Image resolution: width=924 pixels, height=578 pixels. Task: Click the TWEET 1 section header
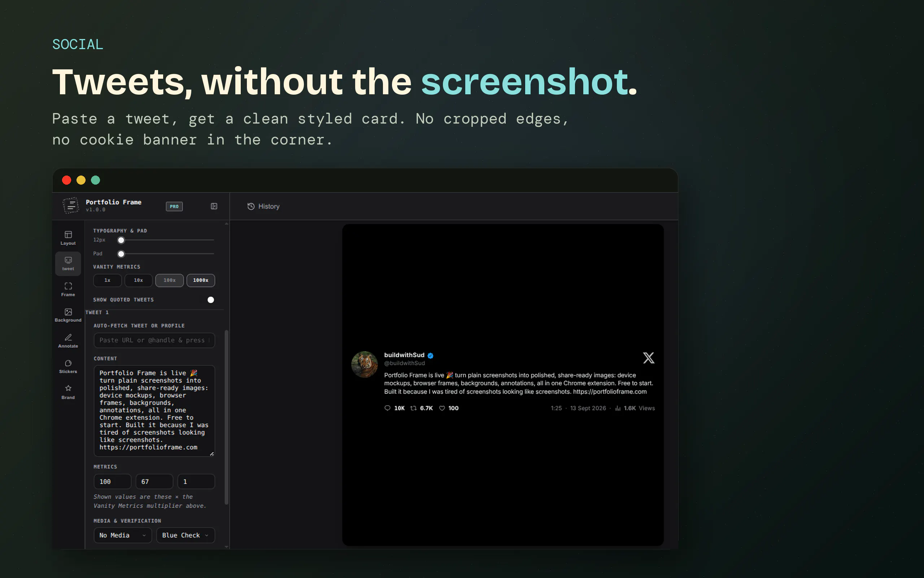coord(97,312)
